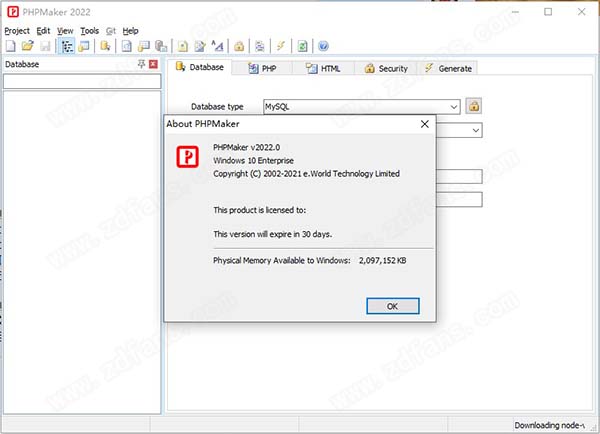Click the lightning bolt icon in the main toolbar
The height and width of the screenshot is (434, 600).
pyautogui.click(x=281, y=46)
